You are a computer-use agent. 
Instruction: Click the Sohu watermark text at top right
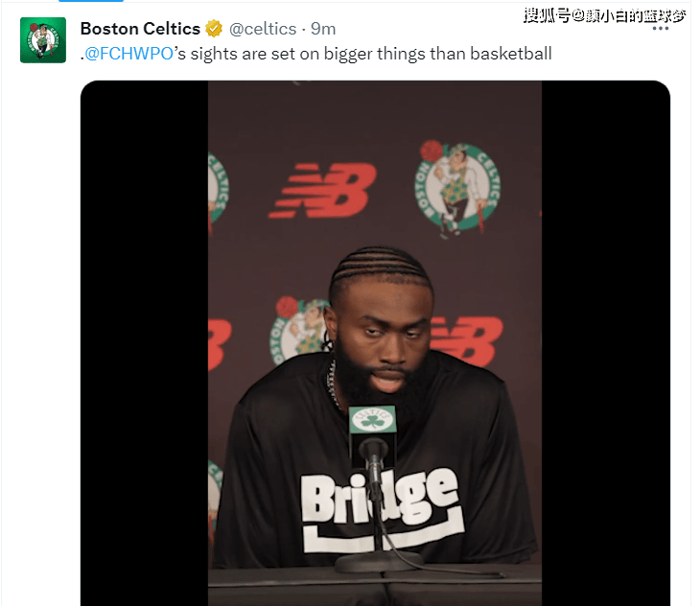604,15
